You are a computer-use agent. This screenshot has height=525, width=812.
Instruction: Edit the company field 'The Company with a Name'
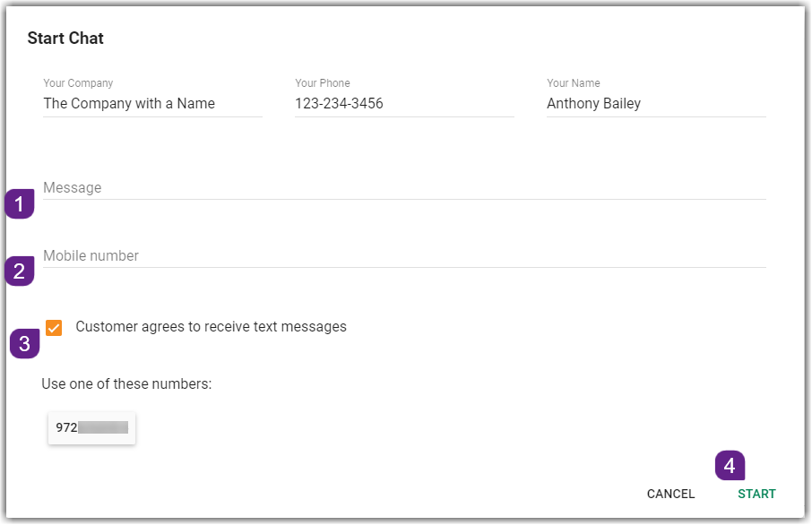coord(152,104)
